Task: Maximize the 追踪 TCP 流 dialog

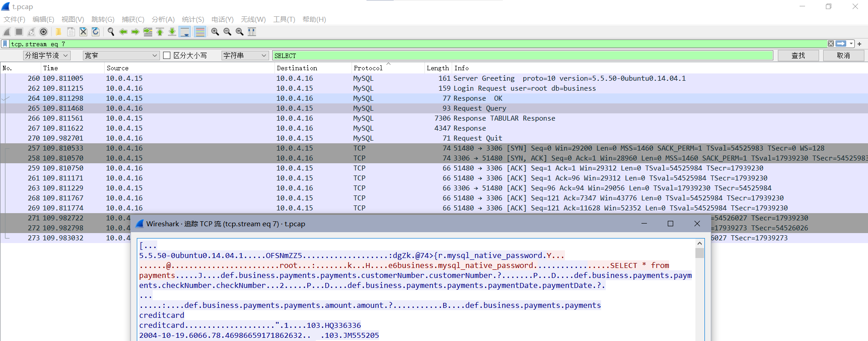Action: [670, 224]
